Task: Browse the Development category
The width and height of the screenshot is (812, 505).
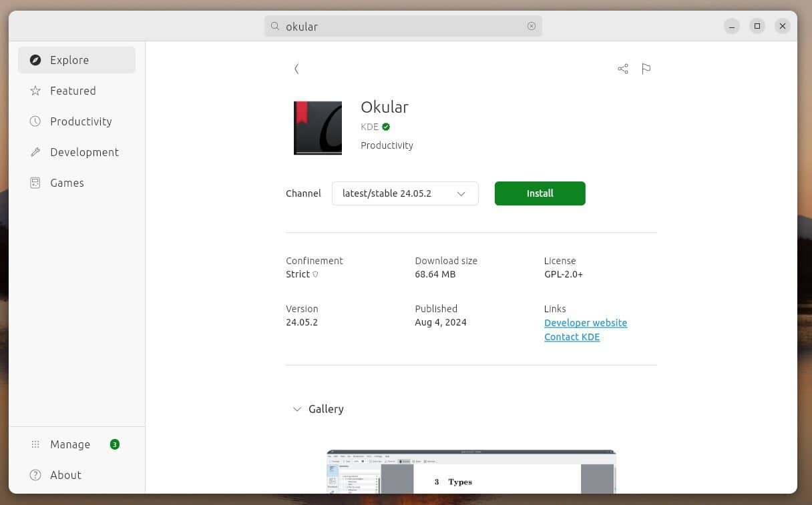Action: [x=85, y=152]
